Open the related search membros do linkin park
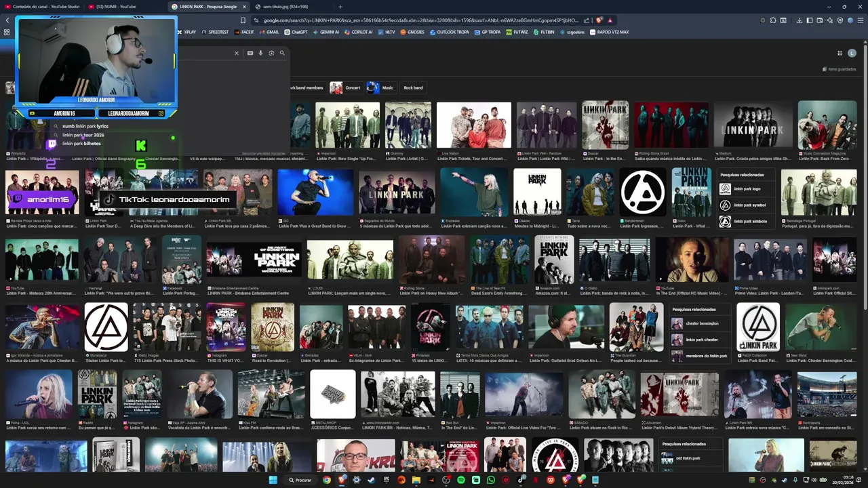 coord(698,356)
